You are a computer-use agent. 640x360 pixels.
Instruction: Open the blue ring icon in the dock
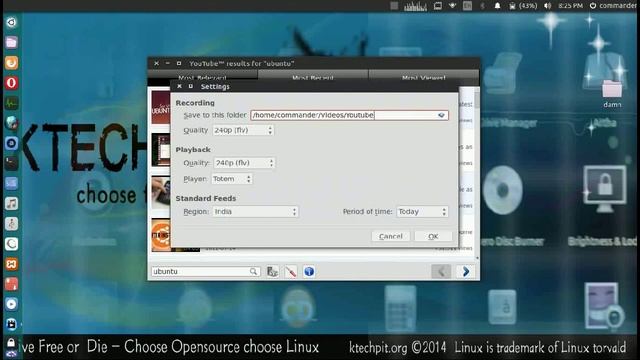[11, 143]
